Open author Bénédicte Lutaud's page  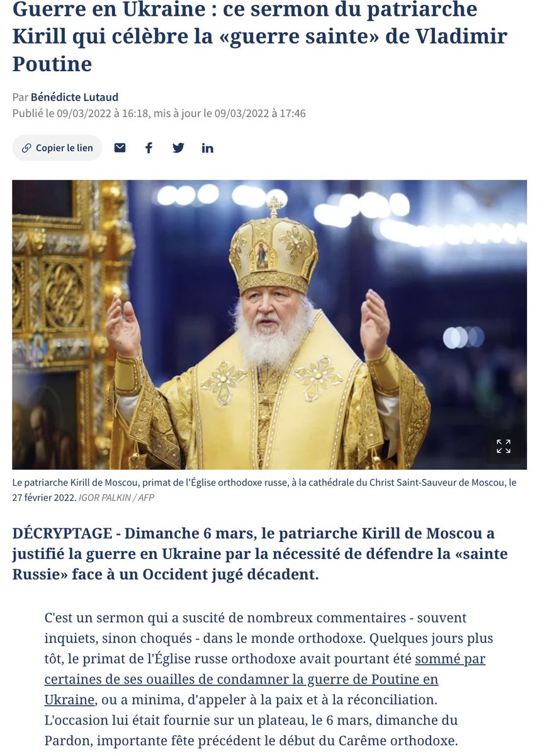[x=74, y=97]
